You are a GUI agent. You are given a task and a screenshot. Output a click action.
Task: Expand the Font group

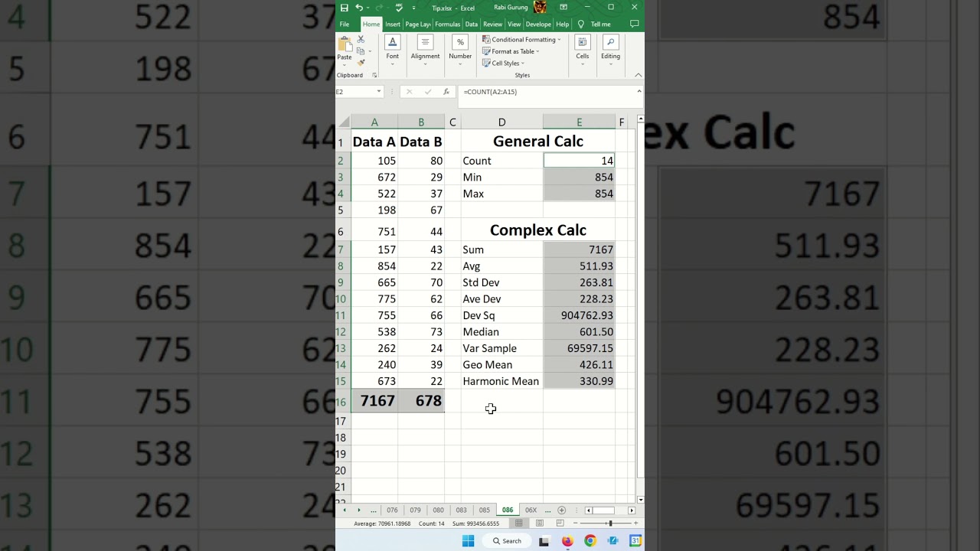pyautogui.click(x=393, y=51)
